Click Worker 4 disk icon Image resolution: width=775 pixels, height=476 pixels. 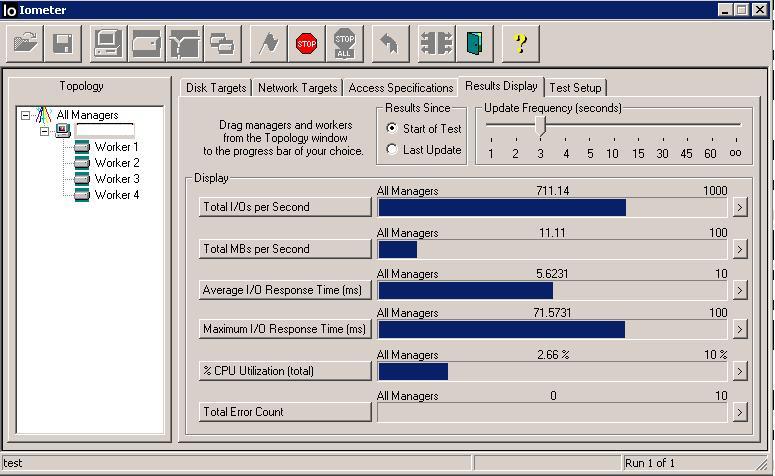pos(82,195)
